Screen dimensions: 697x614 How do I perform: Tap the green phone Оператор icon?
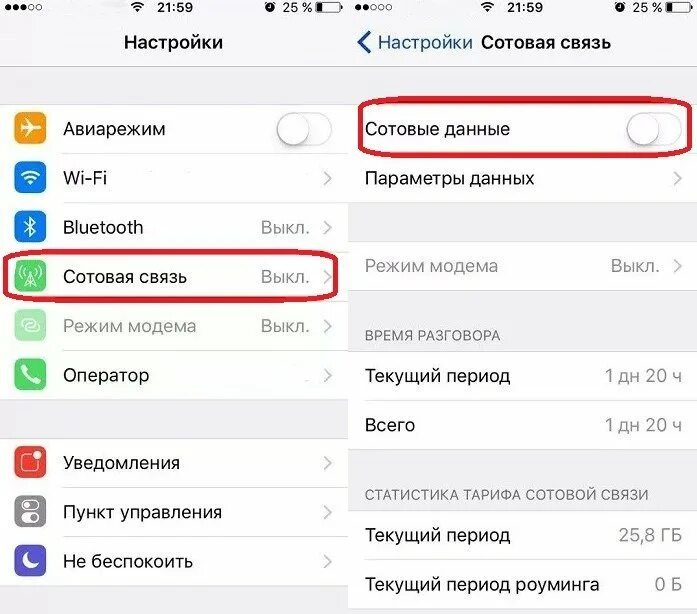[30, 375]
